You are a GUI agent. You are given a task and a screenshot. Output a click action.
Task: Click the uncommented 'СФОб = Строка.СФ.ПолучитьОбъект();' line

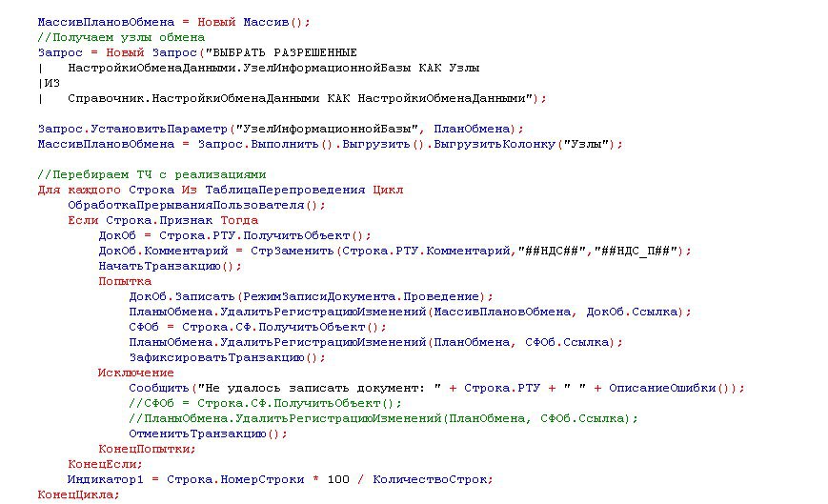(x=257, y=327)
